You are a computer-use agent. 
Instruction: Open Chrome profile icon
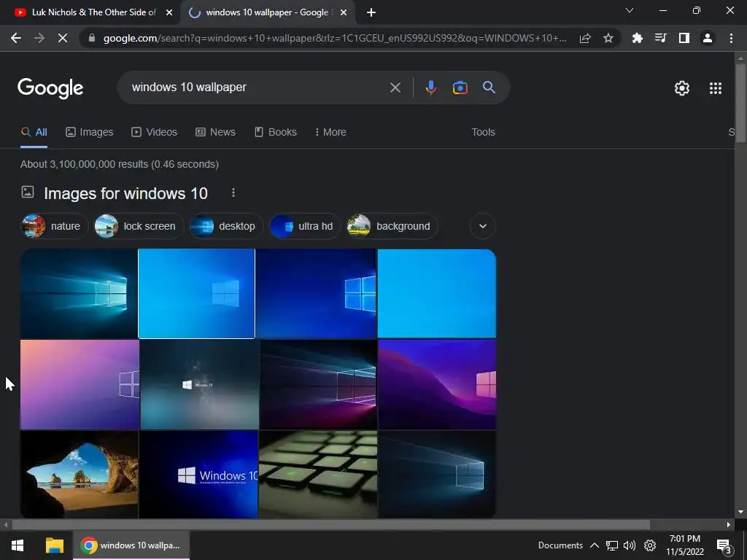pyautogui.click(x=708, y=38)
